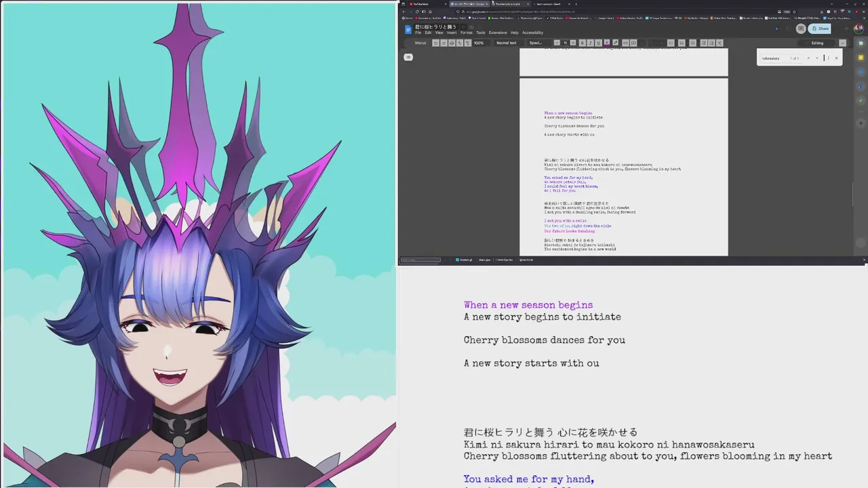Open the font family dropdown
Viewport: 868px width, 488px height.
tap(538, 43)
